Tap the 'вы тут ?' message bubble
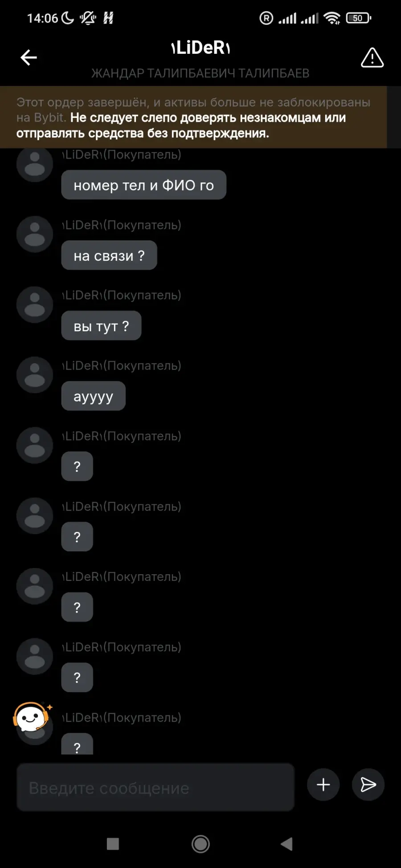This screenshot has width=401, height=868. (x=101, y=325)
